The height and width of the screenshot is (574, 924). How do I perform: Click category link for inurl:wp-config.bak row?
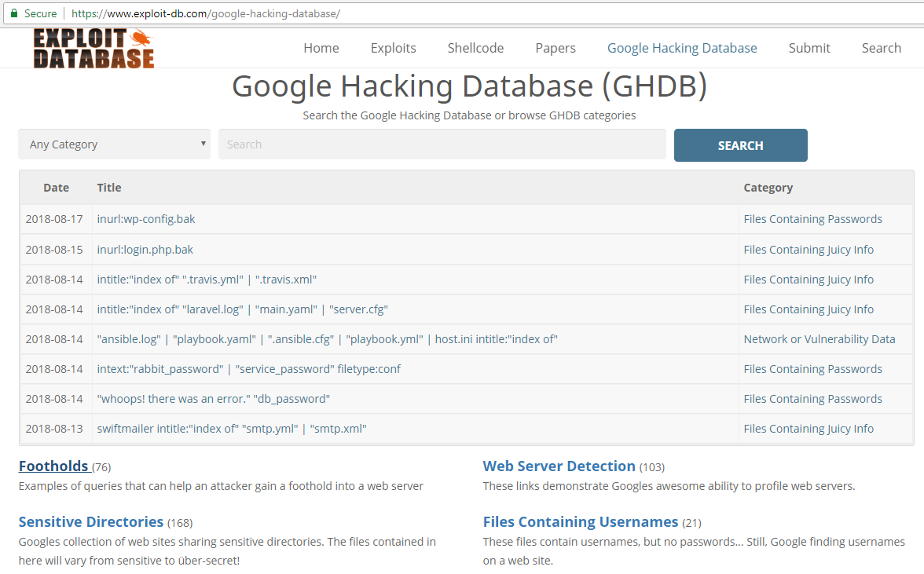(x=812, y=219)
